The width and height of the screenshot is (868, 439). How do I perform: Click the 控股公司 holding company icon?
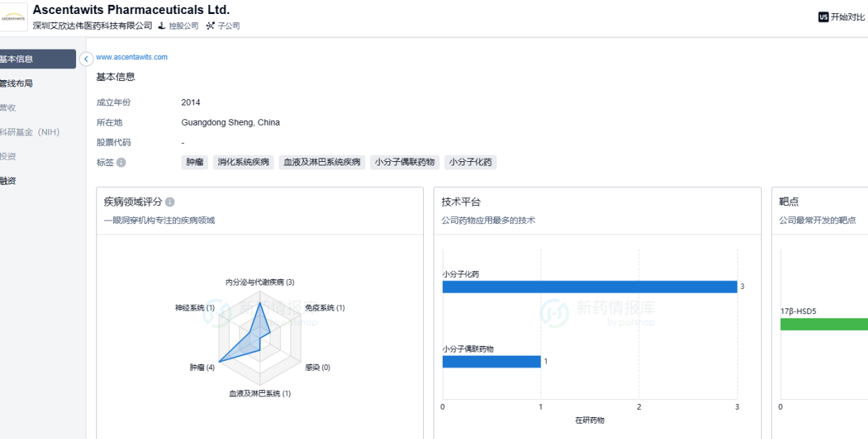[162, 26]
